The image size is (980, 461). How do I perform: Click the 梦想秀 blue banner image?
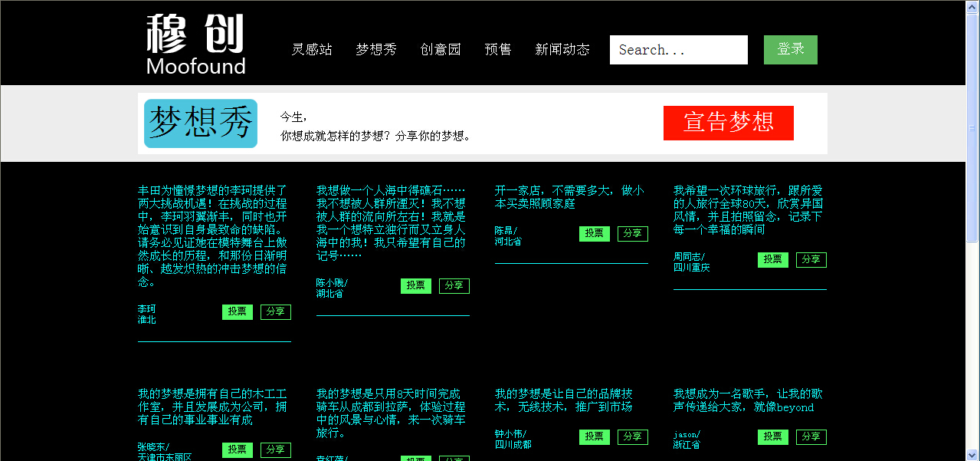pos(201,123)
